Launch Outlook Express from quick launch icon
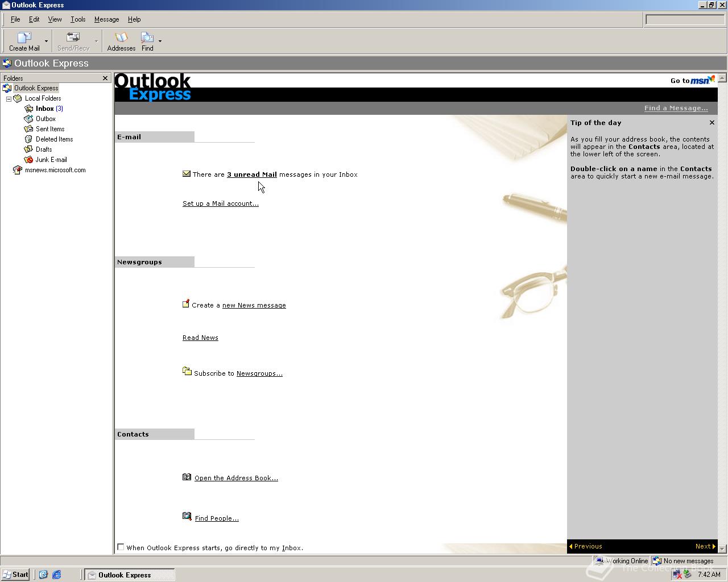The width and height of the screenshot is (728, 582). pyautogui.click(x=43, y=575)
